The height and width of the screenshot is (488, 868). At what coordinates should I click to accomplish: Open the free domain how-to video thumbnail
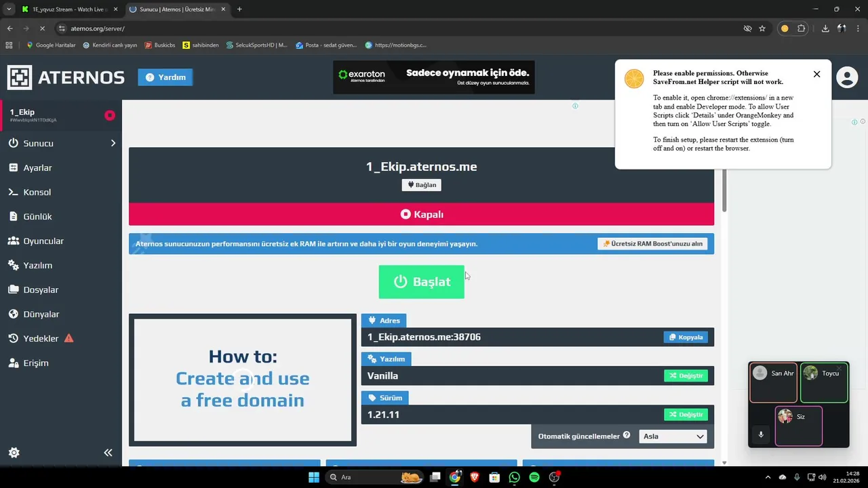(243, 380)
